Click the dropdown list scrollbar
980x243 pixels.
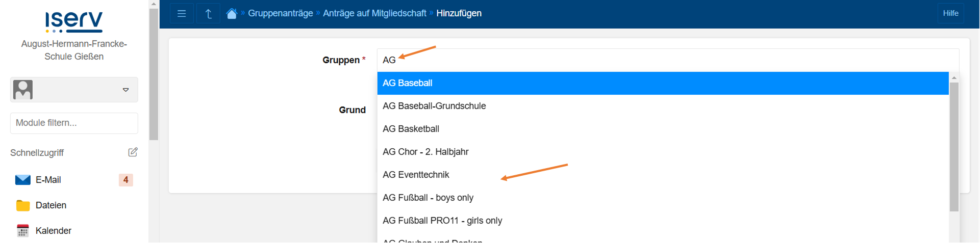pyautogui.click(x=954, y=147)
